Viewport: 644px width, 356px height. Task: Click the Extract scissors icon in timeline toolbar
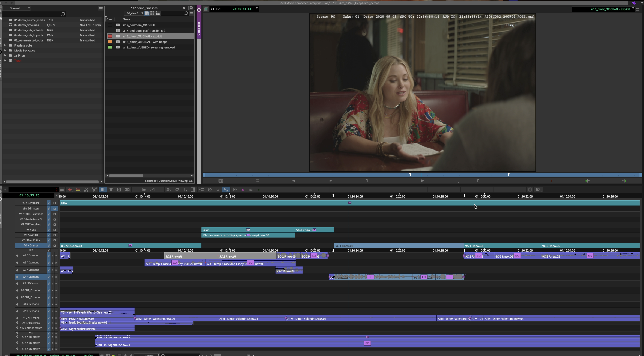(x=86, y=190)
